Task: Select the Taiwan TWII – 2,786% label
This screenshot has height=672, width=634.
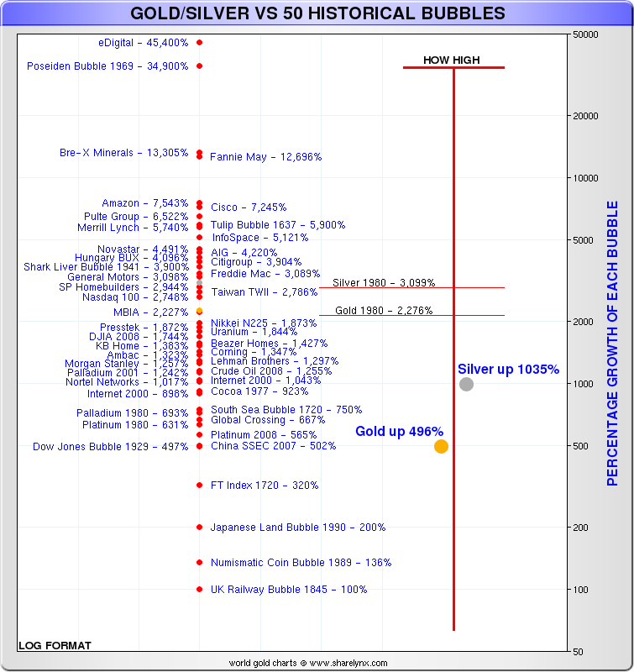Action: pos(265,292)
